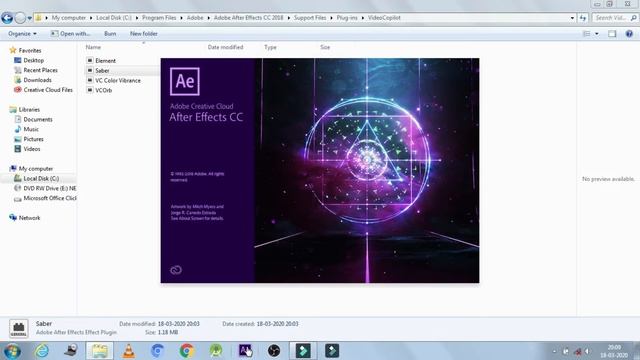
Task: Go to Adobe After Effects CC 2018 breadcrumb
Action: pos(249,18)
